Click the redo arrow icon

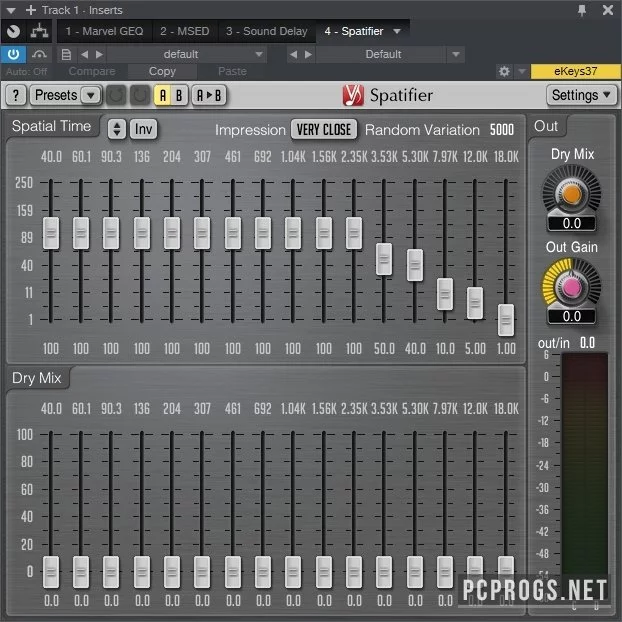[140, 95]
